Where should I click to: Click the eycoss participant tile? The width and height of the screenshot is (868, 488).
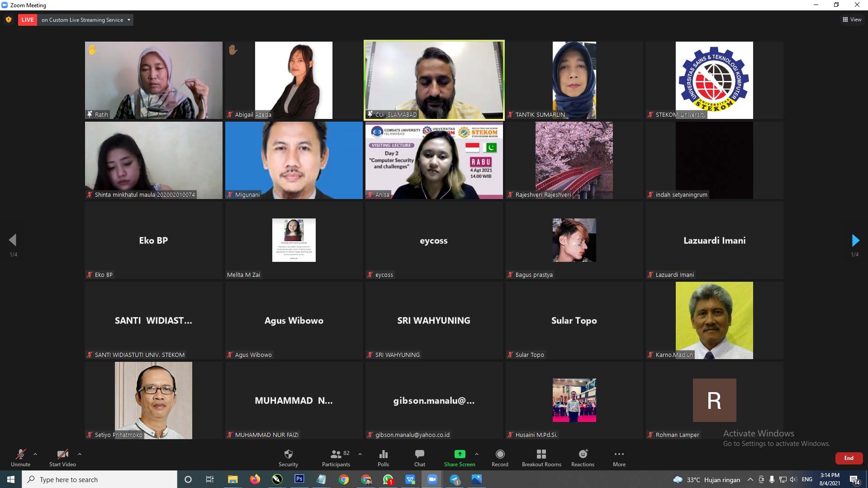point(434,240)
